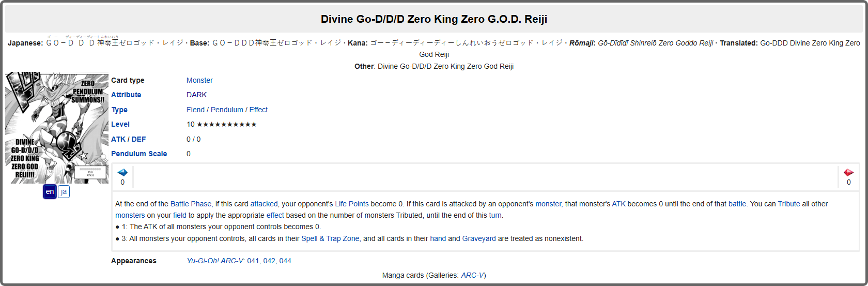Follow the Tribute link in card text
This screenshot has width=868, height=286.
coord(789,204)
